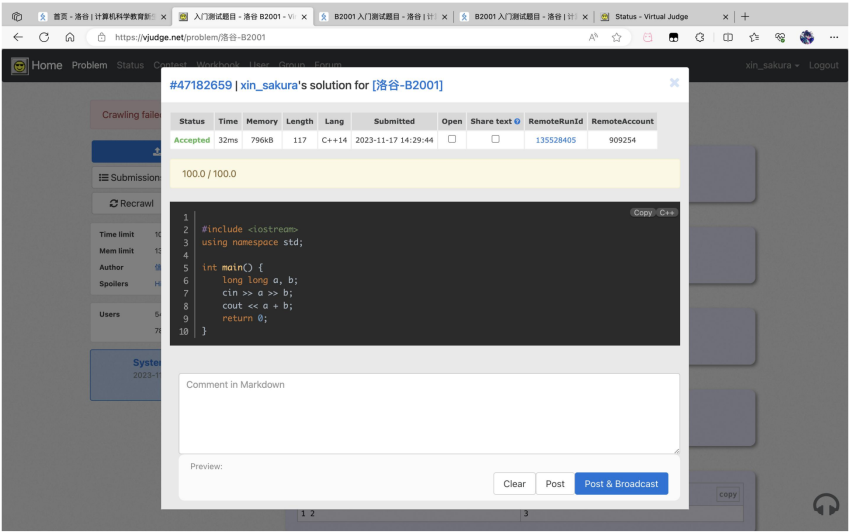Screen dimensions: 850x532
Task: Click the headphone support icon
Action: [826, 504]
